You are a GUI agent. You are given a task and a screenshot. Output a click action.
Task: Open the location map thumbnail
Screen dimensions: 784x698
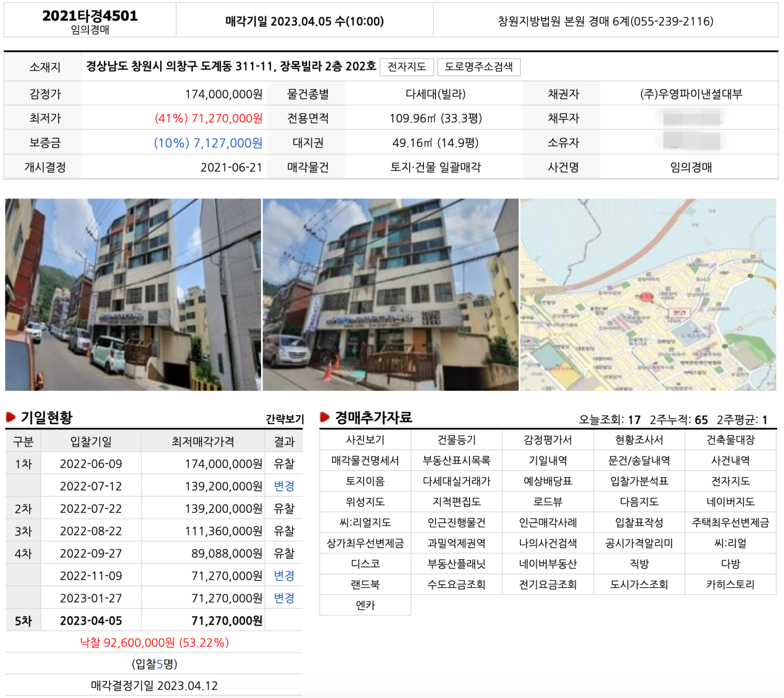click(648, 295)
